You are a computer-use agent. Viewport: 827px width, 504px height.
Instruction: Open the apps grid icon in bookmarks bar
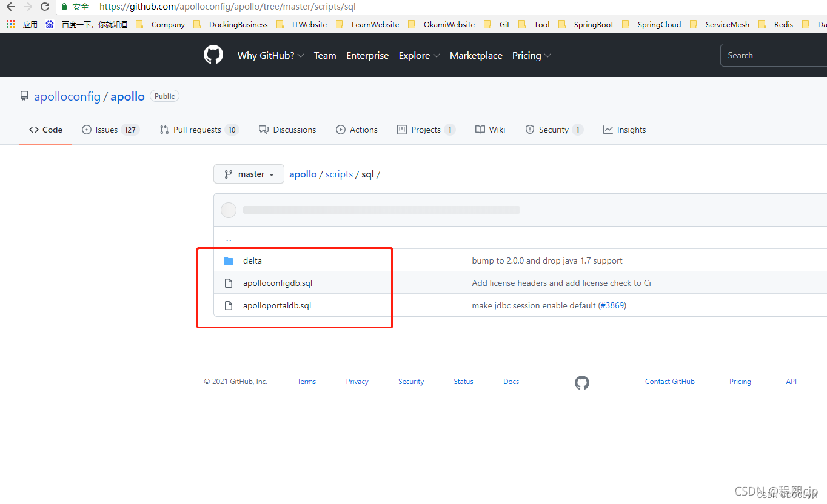click(x=10, y=24)
